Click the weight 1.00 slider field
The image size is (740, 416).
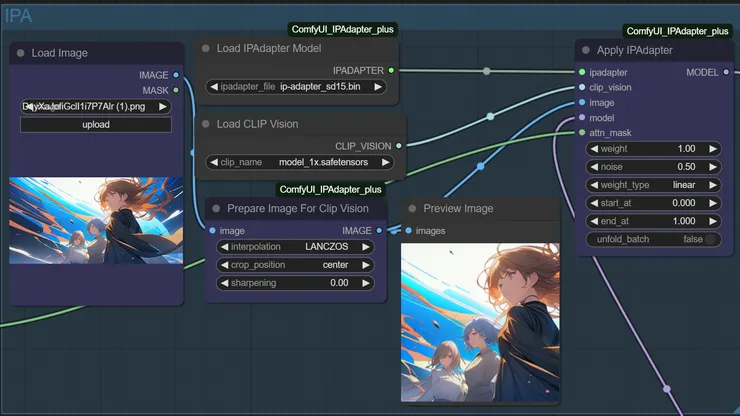654,149
